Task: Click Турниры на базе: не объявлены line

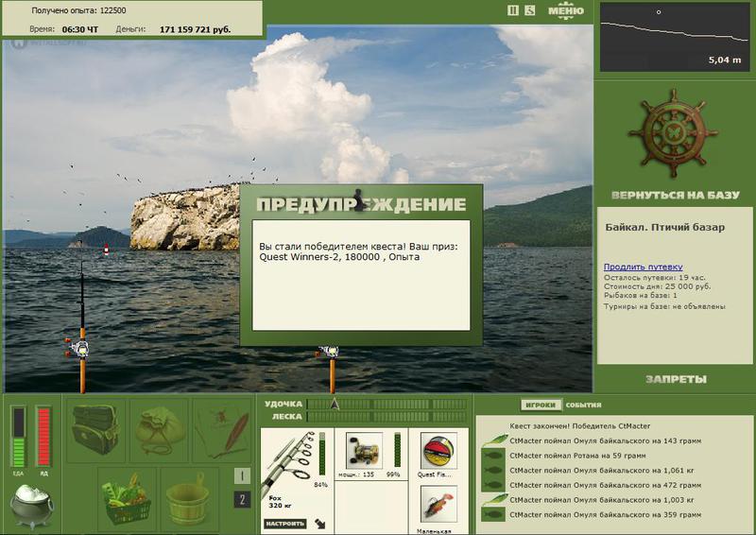Action: (664, 306)
